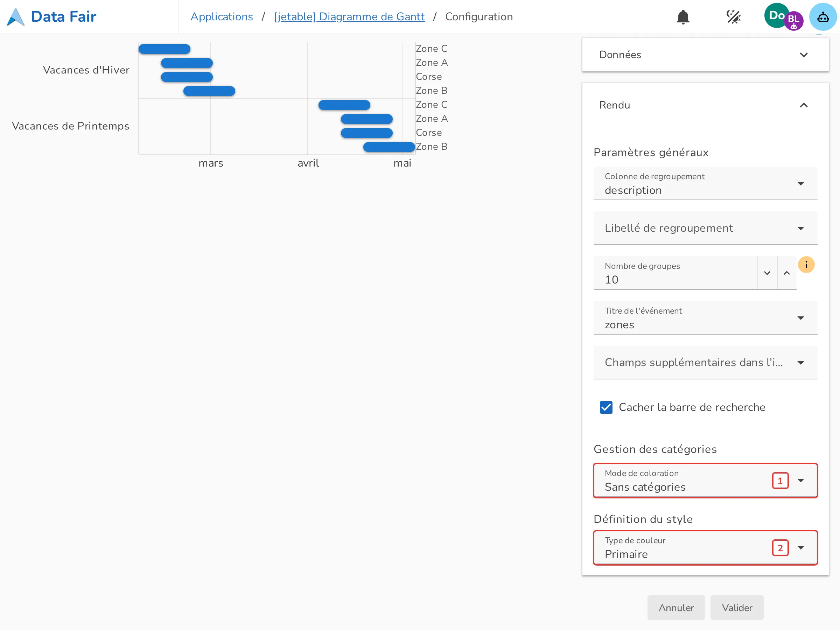Click the Zone C bar in Vacances d'Hiver
Viewport: 840px width, 630px height.
164,49
